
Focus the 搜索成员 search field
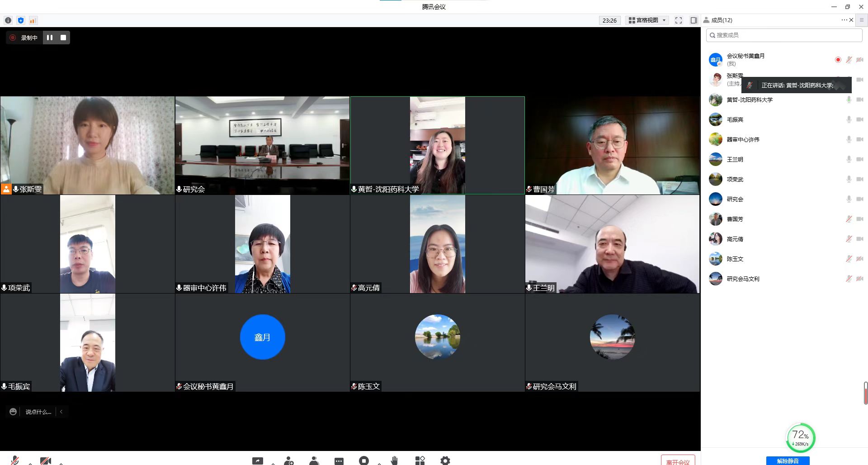(x=784, y=35)
